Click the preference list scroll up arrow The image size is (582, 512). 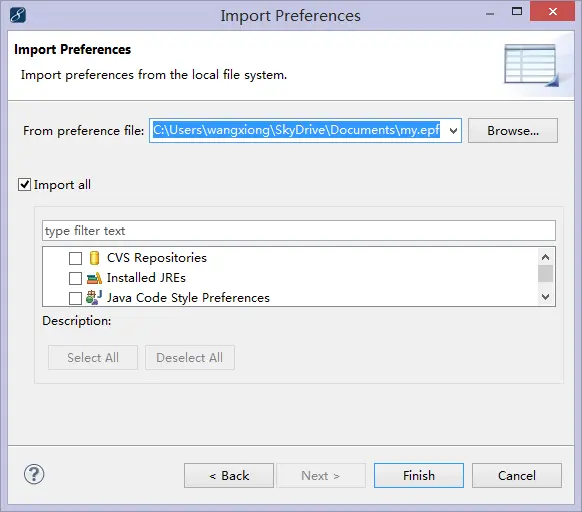(545, 257)
